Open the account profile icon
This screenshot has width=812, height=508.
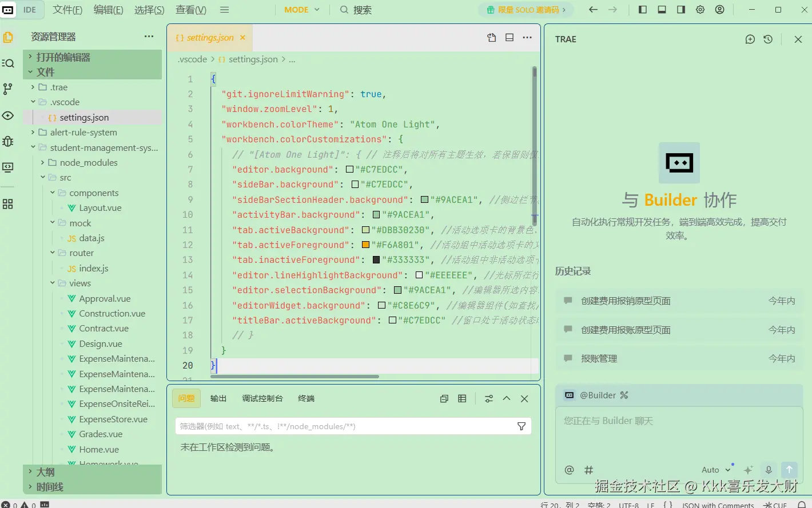(x=720, y=10)
